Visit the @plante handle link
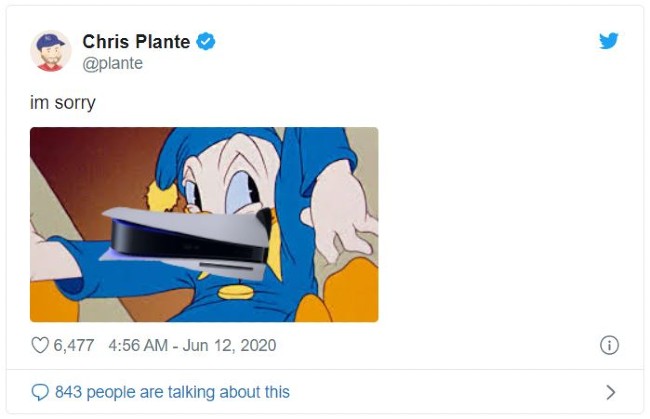650x419 pixels. (112, 63)
